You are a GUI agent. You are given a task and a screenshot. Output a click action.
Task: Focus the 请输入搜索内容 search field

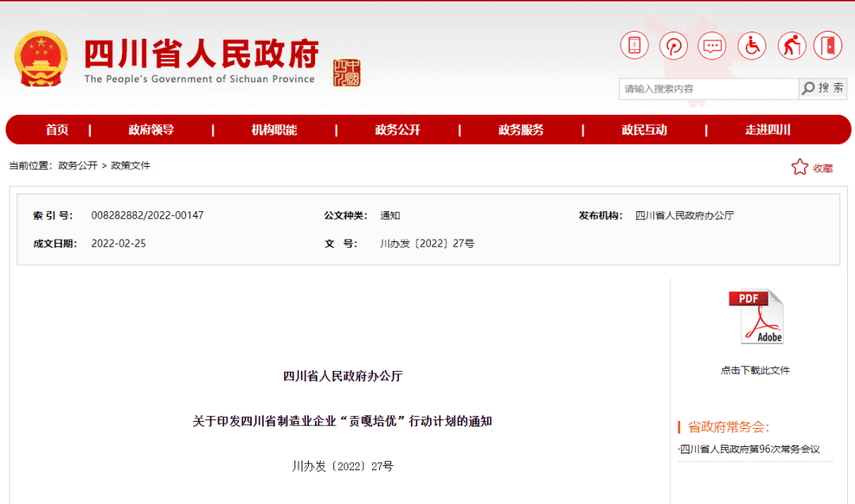pos(709,89)
